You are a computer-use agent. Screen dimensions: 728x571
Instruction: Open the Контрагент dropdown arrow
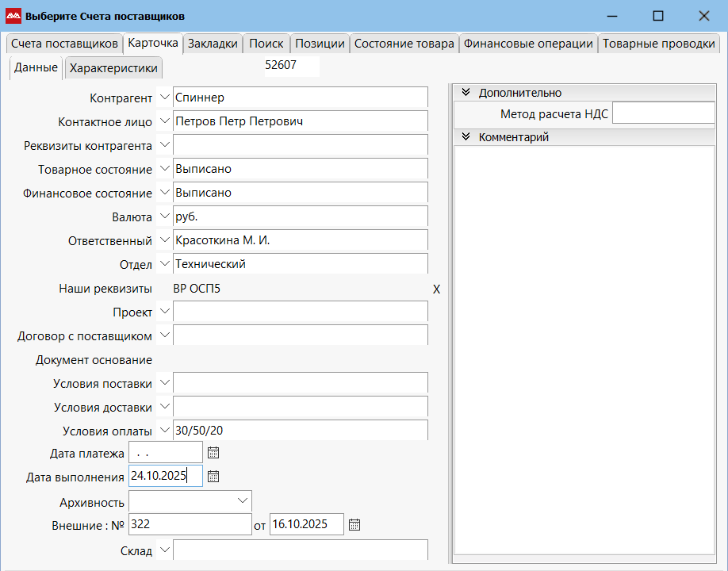point(164,98)
